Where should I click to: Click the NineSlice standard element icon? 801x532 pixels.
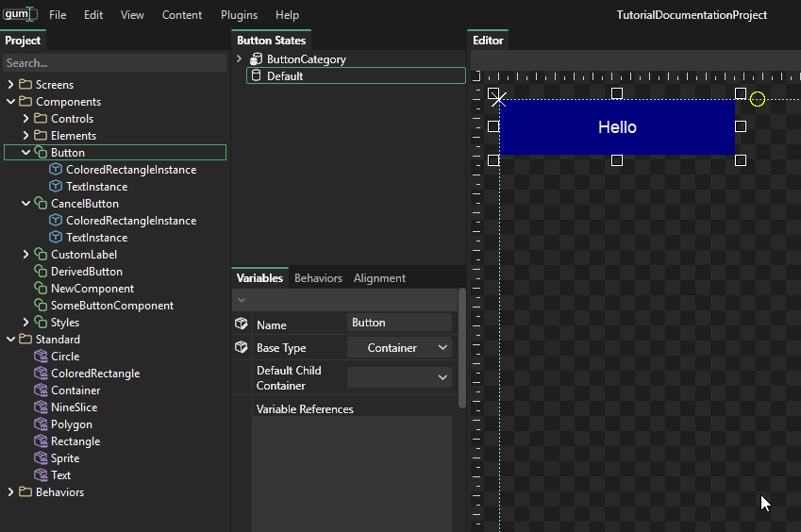41,407
